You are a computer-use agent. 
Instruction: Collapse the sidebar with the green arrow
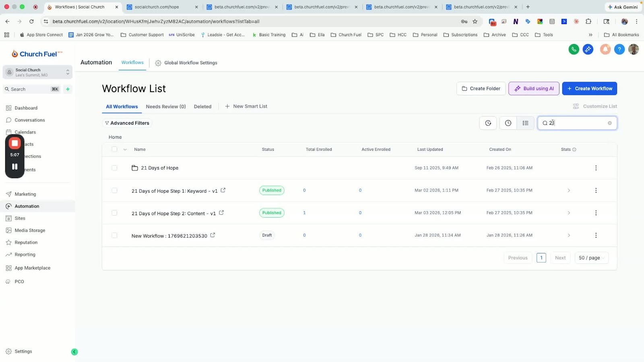[x=74, y=352]
